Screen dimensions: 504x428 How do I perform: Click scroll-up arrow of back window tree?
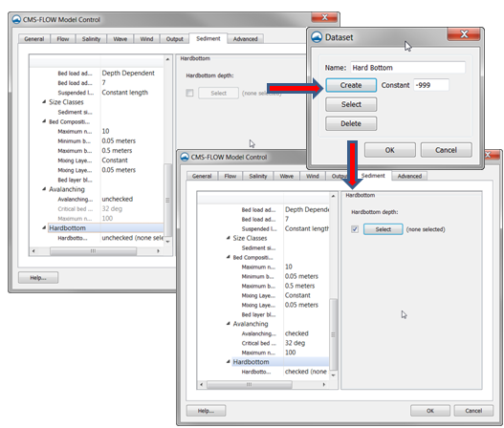pos(167,59)
